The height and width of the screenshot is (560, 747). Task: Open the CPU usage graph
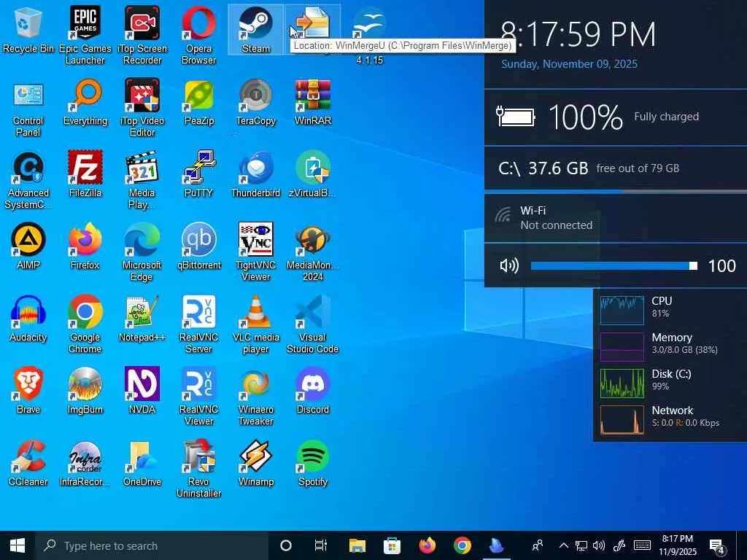622,309
